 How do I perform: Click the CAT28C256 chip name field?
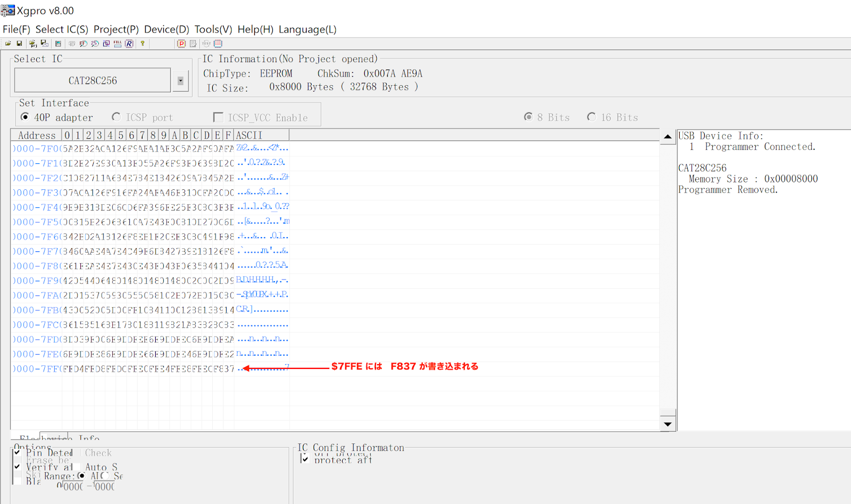click(x=91, y=80)
